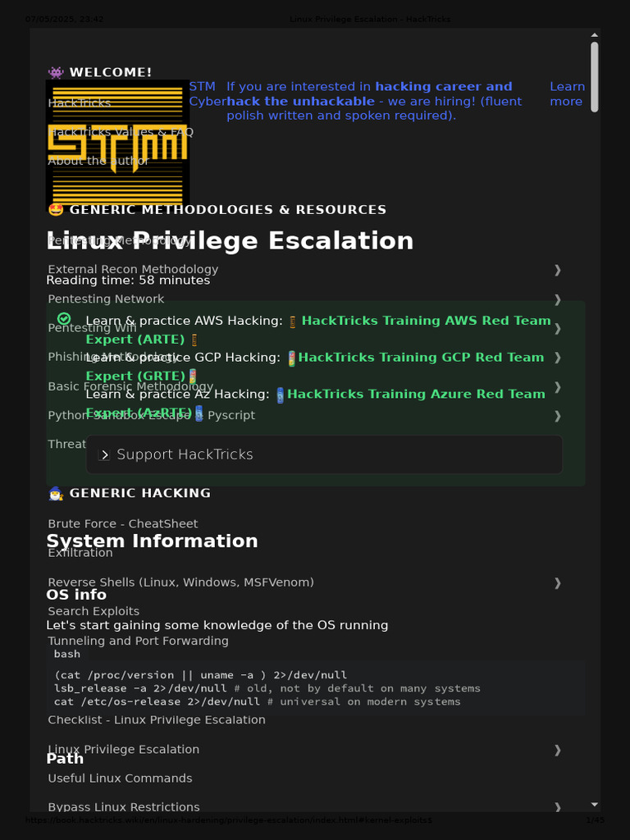630x840 pixels.
Task: Click the green check circle icon
Action: pyautogui.click(x=64, y=319)
